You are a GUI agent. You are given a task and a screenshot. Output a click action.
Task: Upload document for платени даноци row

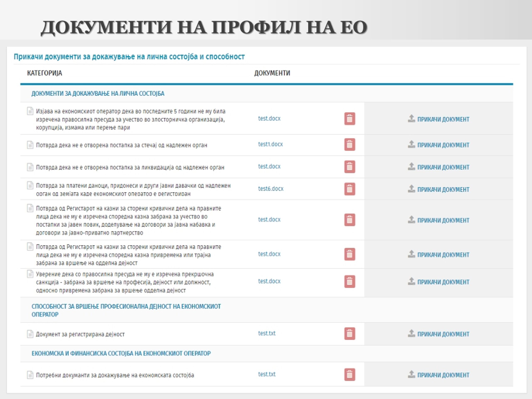tap(438, 189)
